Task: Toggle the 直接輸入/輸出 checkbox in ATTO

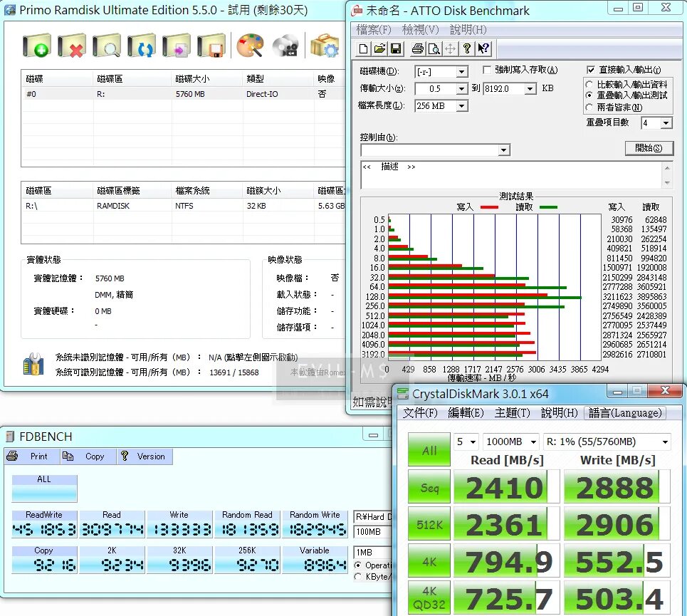Action: [x=591, y=70]
